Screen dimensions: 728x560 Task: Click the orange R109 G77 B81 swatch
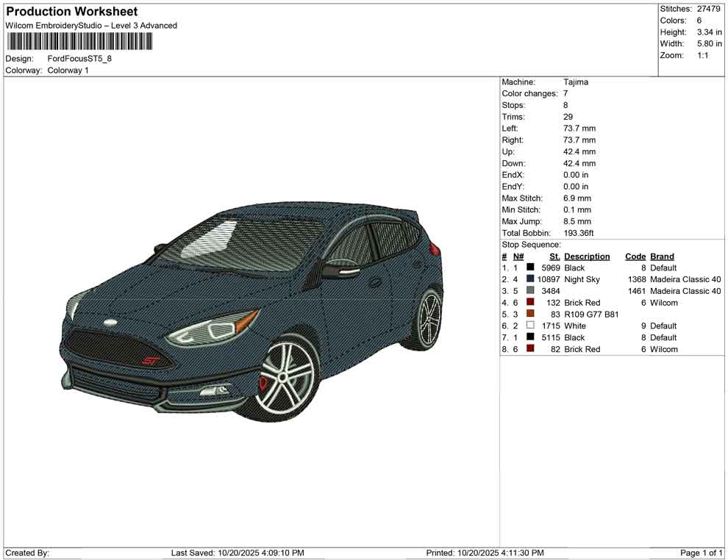point(530,314)
